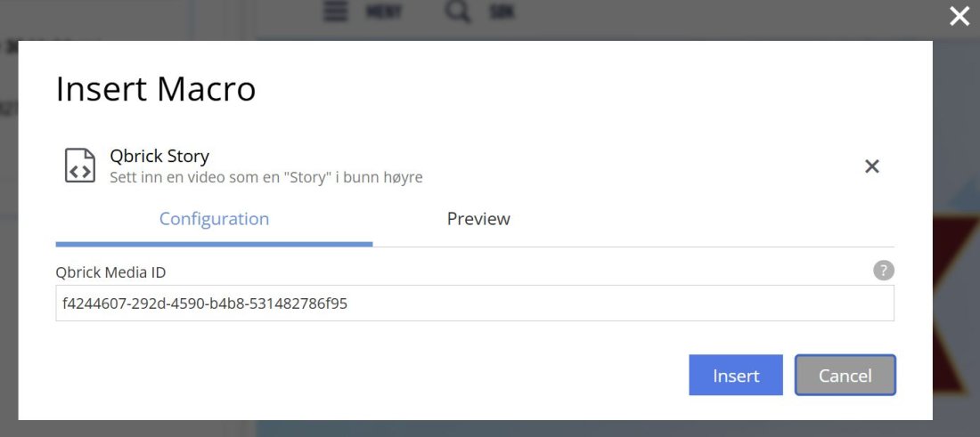980x437 pixels.
Task: Click the blurred search magnifier icon
Action: click(x=458, y=12)
